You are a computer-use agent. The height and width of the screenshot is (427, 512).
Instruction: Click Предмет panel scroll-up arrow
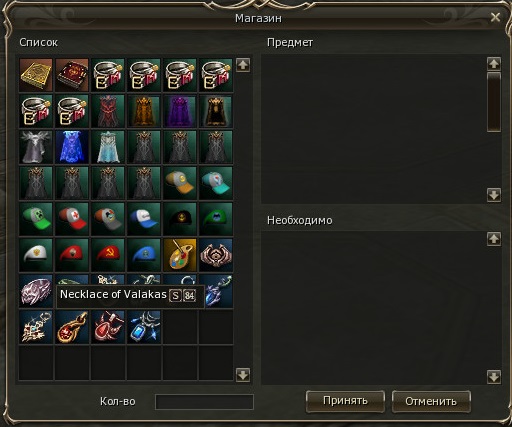click(x=494, y=64)
